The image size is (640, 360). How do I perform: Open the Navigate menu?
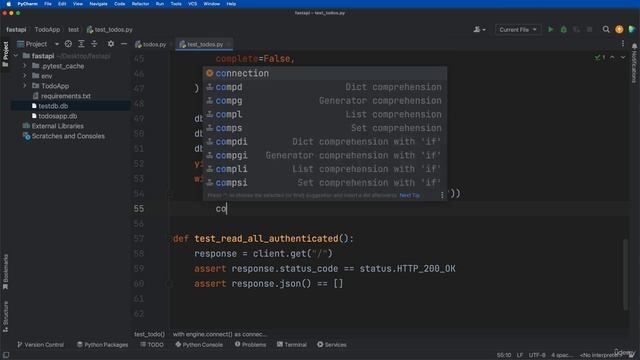click(x=98, y=4)
